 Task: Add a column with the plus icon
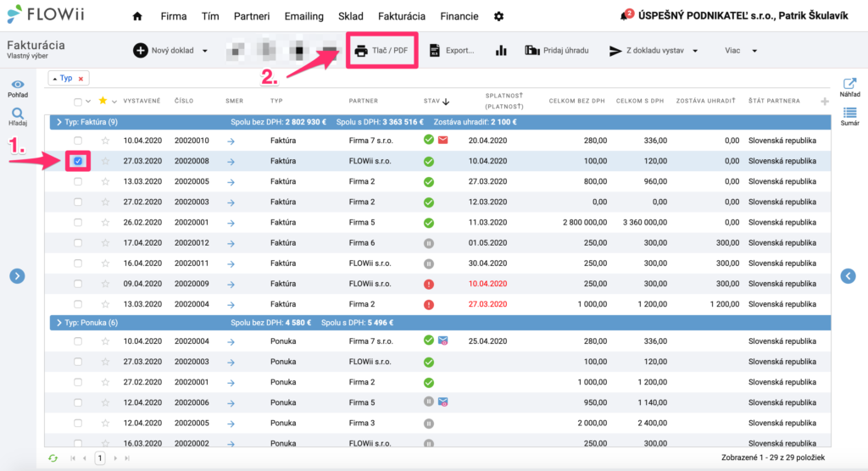825,102
